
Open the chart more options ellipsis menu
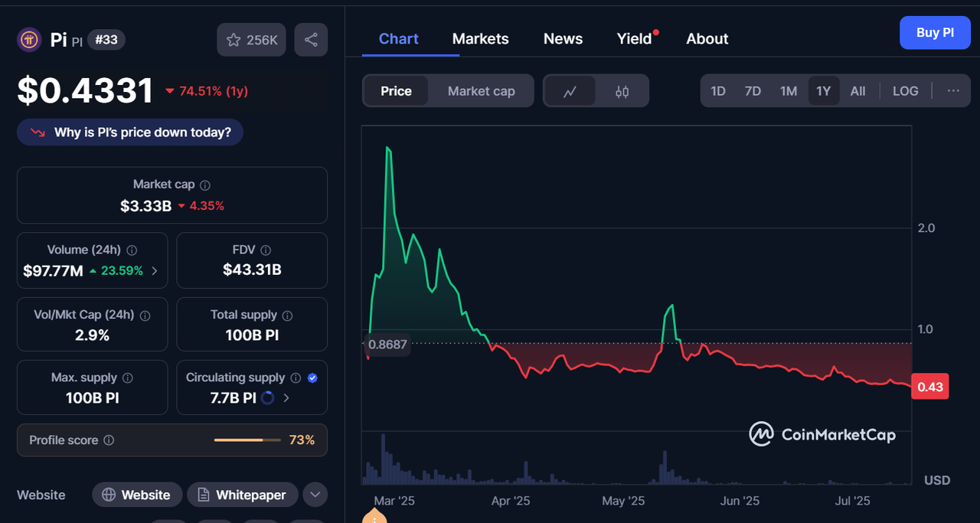953,91
